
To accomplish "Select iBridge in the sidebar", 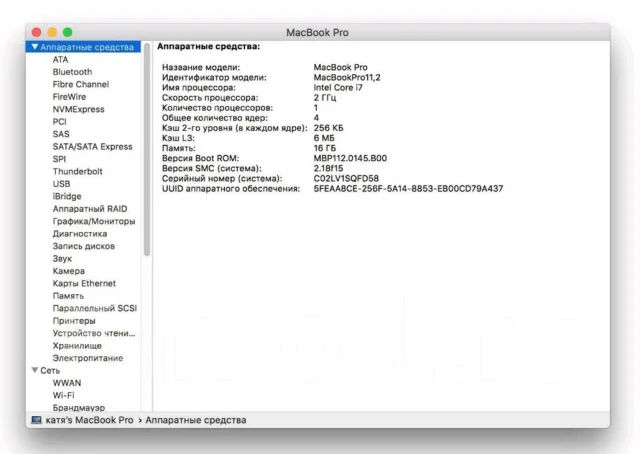I will point(67,196).
